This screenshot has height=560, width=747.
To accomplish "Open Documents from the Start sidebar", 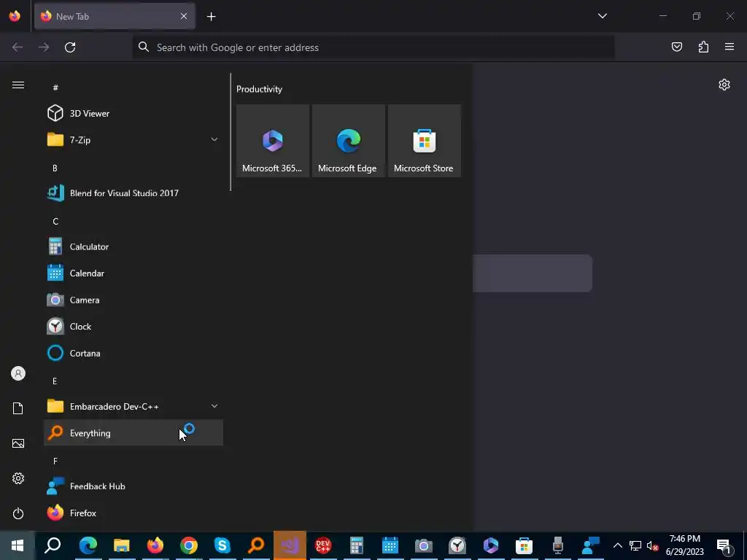I will 18,408.
